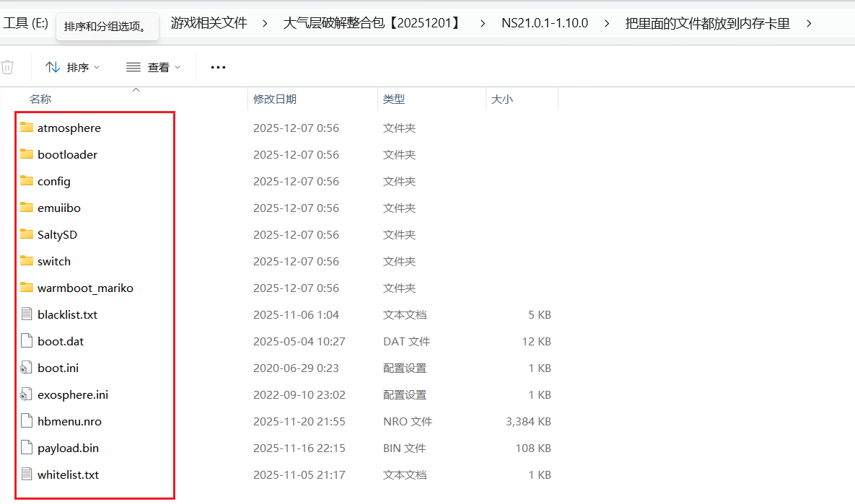This screenshot has width=855, height=504.
Task: Select the exosphere.ini config file icon
Action: click(27, 394)
